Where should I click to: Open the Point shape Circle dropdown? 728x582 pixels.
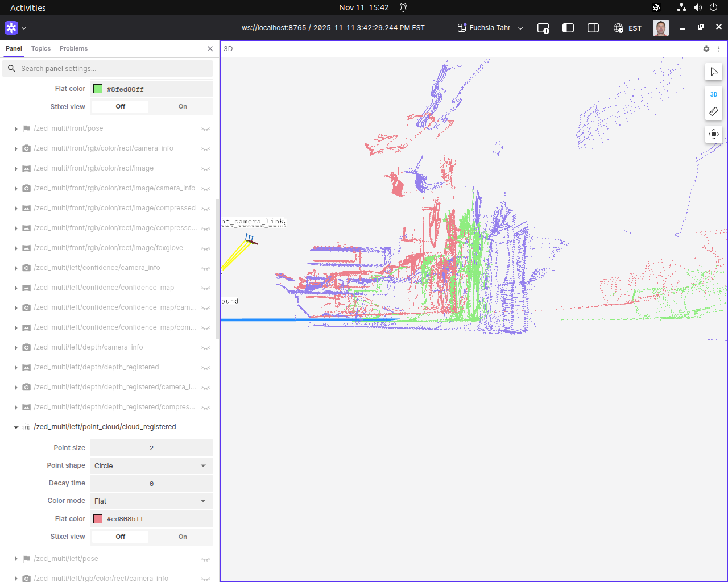151,466
